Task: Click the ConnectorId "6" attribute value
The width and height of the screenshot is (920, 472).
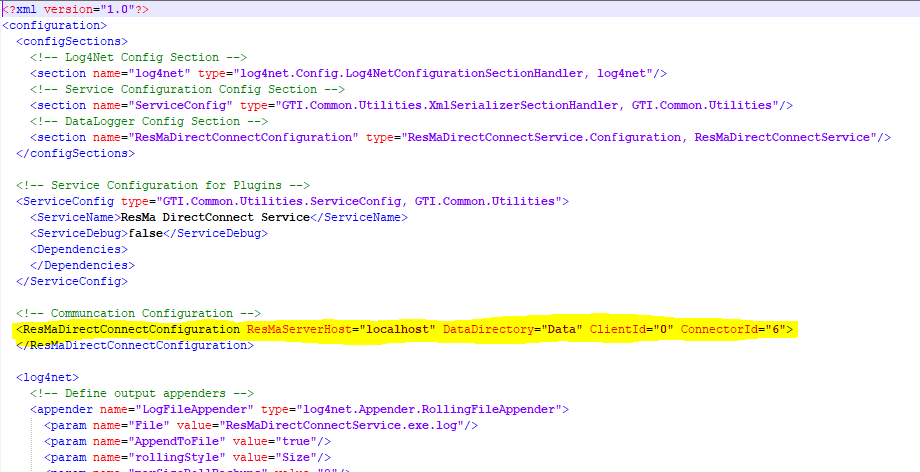Action: point(775,329)
